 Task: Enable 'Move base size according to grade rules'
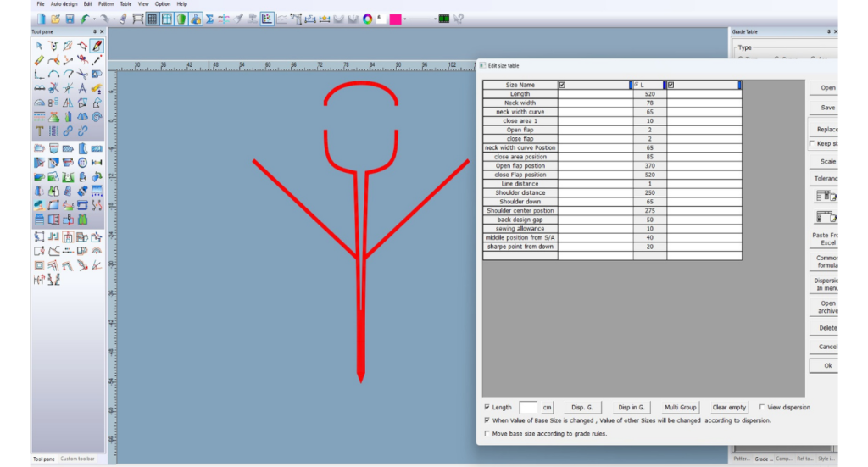click(487, 434)
